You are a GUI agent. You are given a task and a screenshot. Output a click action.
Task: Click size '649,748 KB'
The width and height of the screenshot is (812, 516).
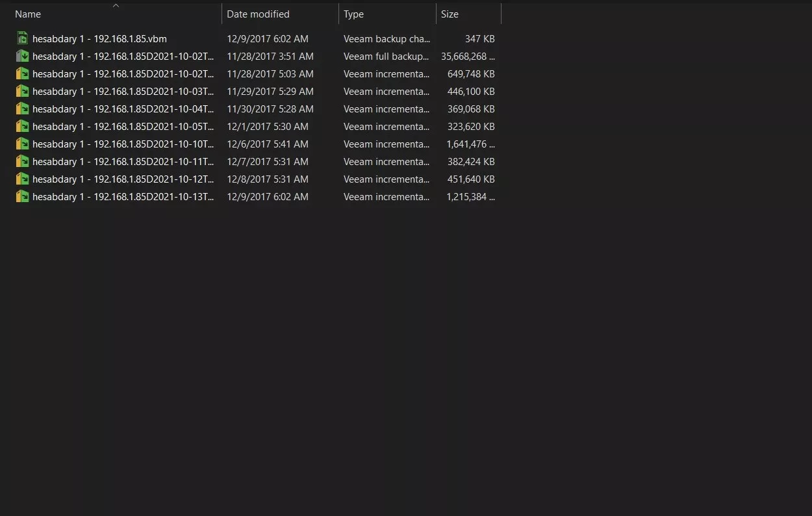click(x=471, y=74)
